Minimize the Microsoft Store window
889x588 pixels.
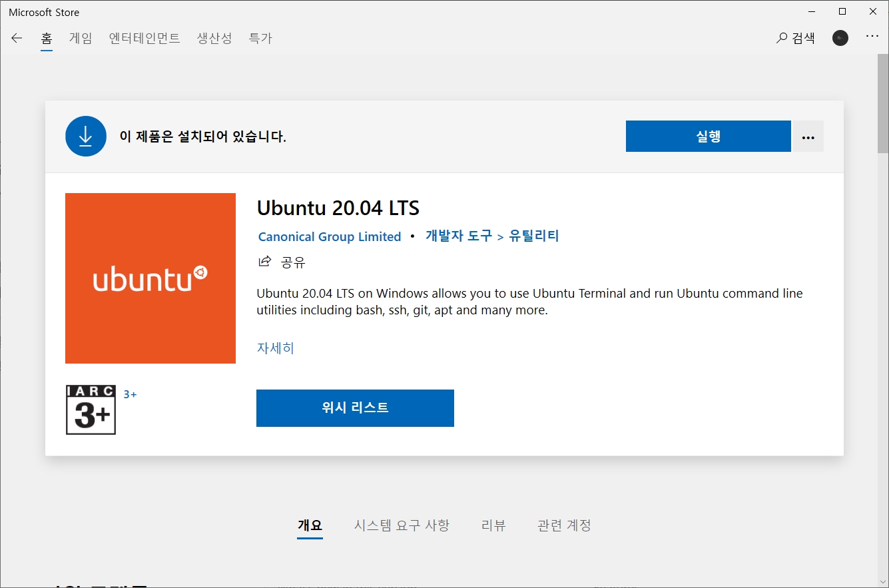click(812, 11)
